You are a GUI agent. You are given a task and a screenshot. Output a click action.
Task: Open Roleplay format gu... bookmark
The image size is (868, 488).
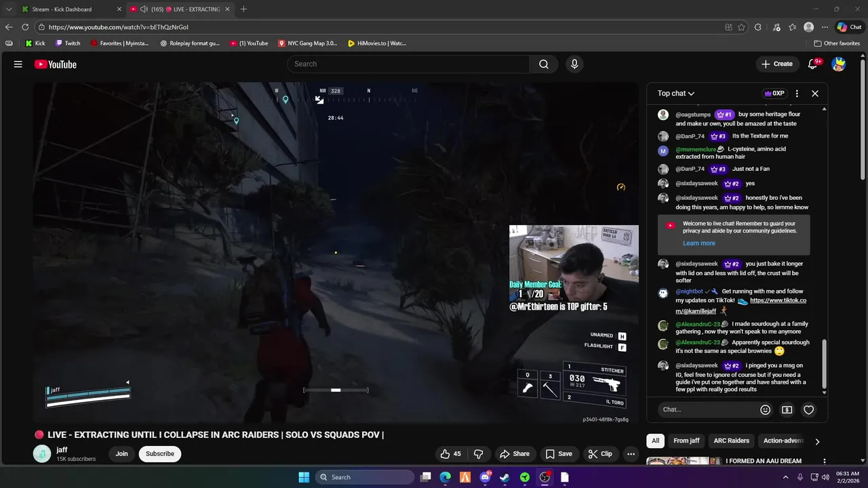pos(190,43)
